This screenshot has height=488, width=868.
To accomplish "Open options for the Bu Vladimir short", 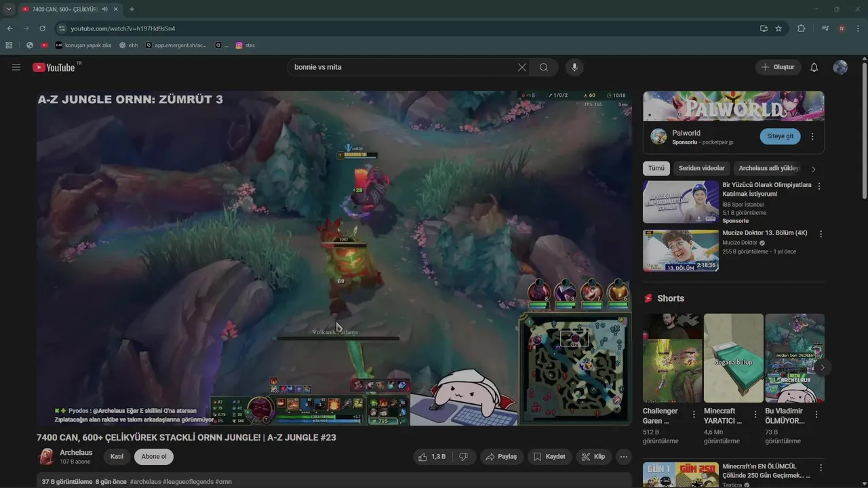I will tap(816, 414).
